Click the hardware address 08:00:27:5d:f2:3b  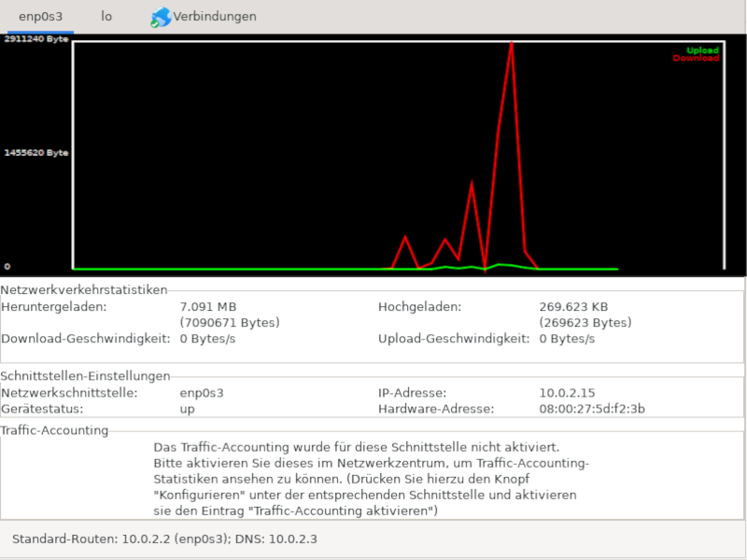592,409
